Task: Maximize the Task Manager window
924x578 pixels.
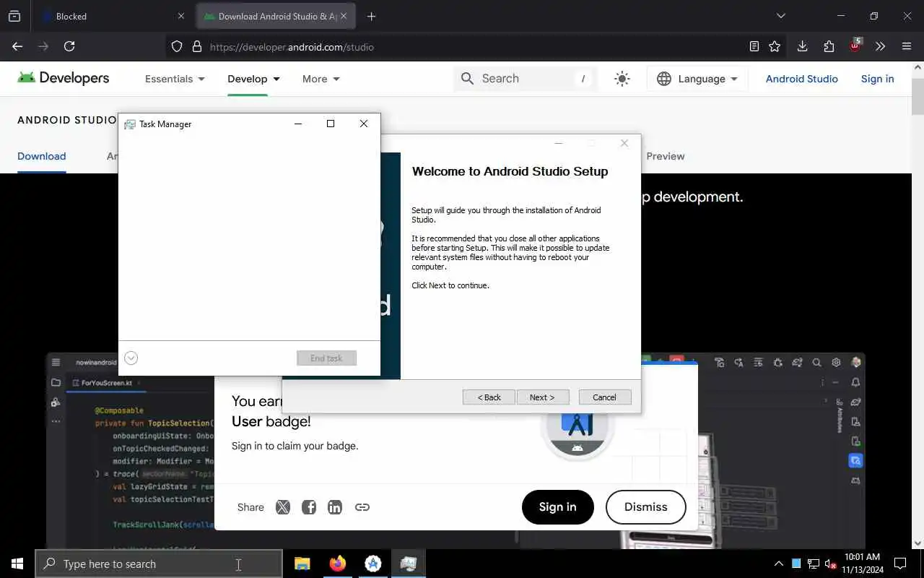Action: coord(331,124)
